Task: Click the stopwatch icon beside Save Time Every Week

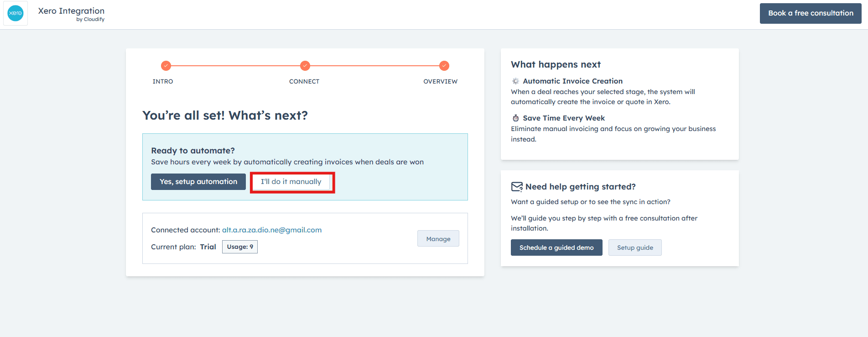Action: pos(515,118)
